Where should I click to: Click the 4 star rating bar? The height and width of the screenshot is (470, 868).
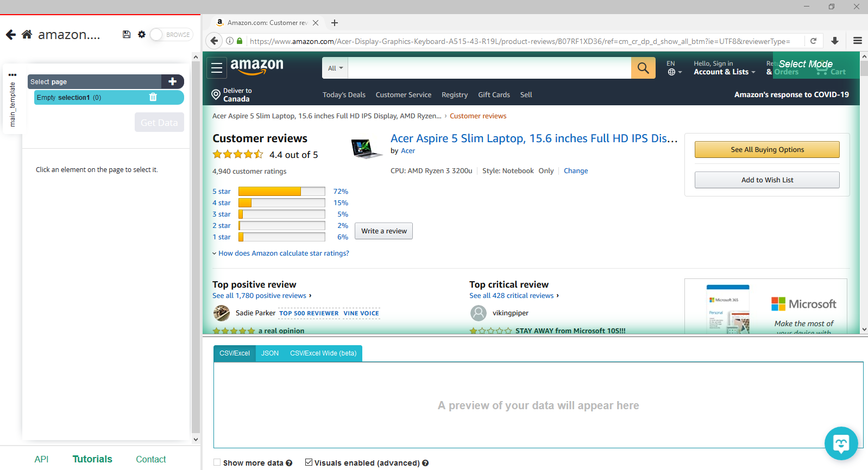point(282,202)
